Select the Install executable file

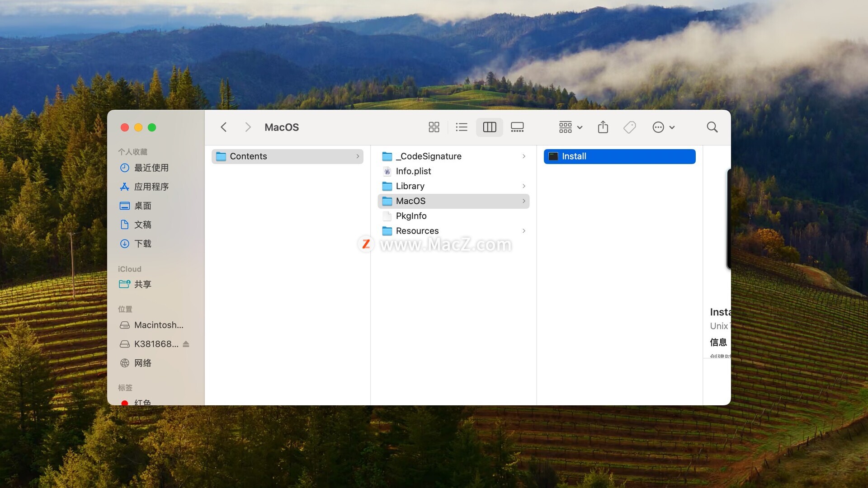point(620,156)
